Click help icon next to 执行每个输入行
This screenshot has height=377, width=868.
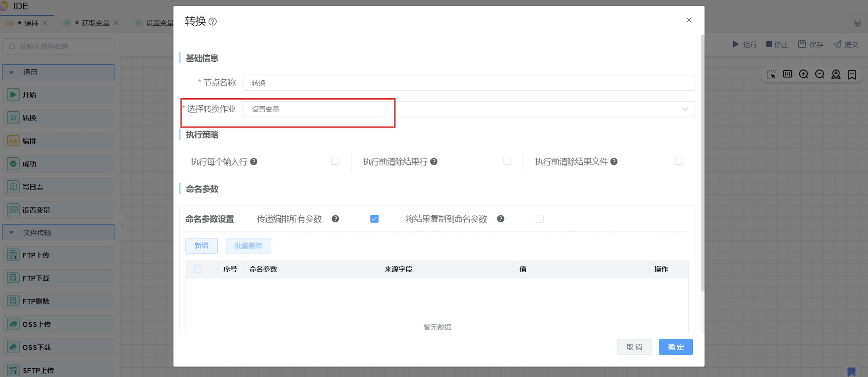[254, 162]
